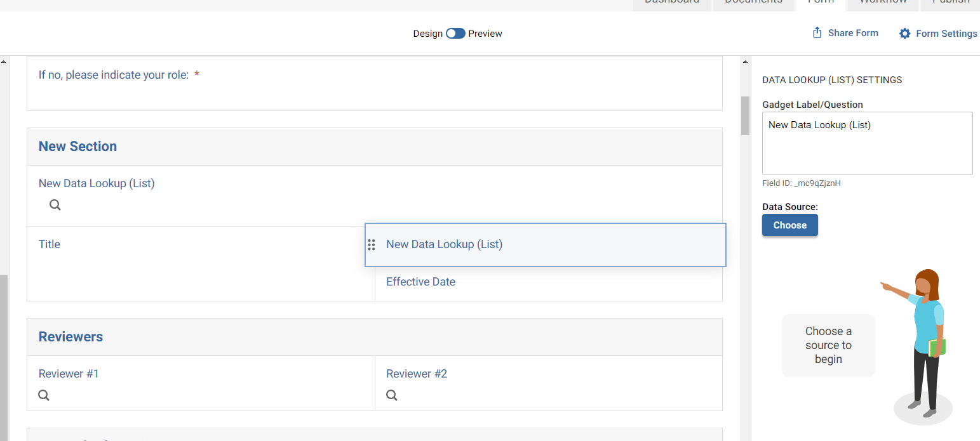This screenshot has width=980, height=441.
Task: Open the Documents tab
Action: coord(753,3)
